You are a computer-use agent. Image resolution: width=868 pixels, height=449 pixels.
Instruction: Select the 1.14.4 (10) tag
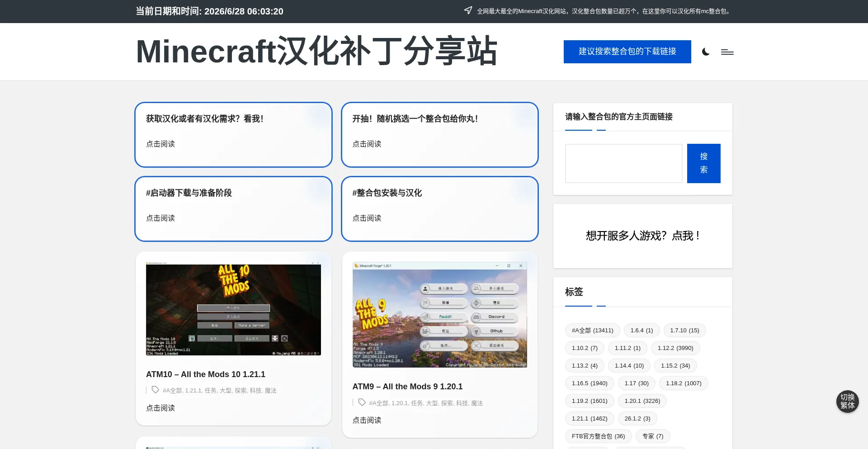coord(629,366)
